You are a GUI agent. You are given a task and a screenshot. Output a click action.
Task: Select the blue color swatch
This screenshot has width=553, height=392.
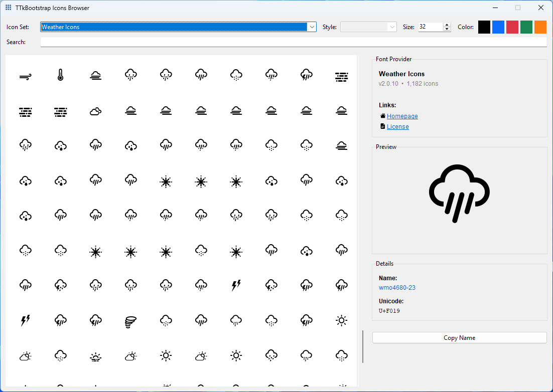coord(498,27)
